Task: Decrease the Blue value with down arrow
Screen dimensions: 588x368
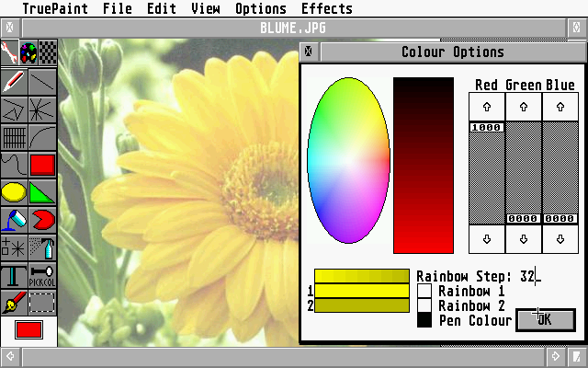Action: click(560, 239)
